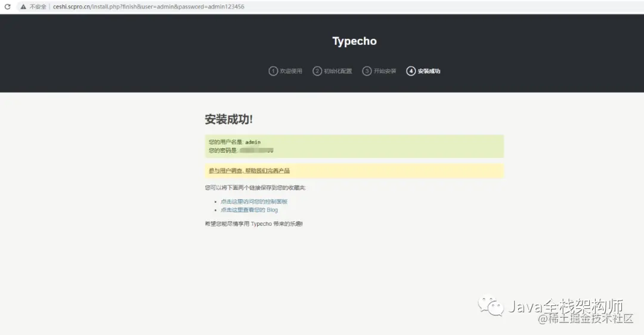Click the 安装成功! heading
Screen dimensions: 644x335
point(229,119)
